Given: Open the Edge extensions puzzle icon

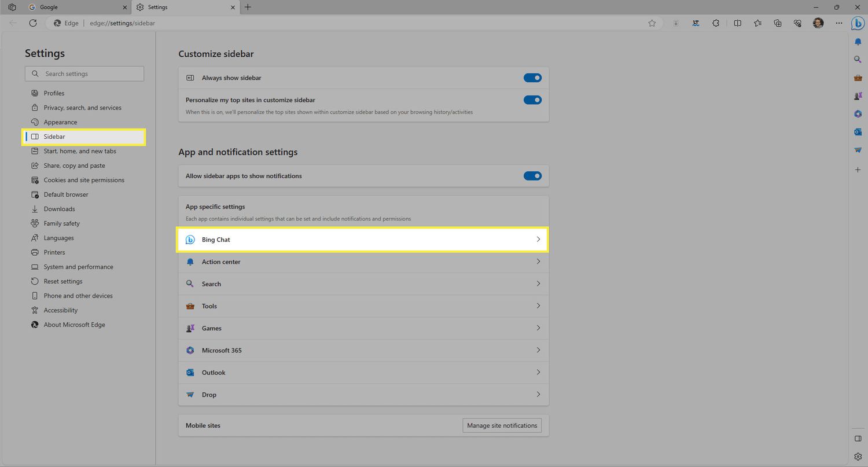Looking at the screenshot, I should [716, 23].
